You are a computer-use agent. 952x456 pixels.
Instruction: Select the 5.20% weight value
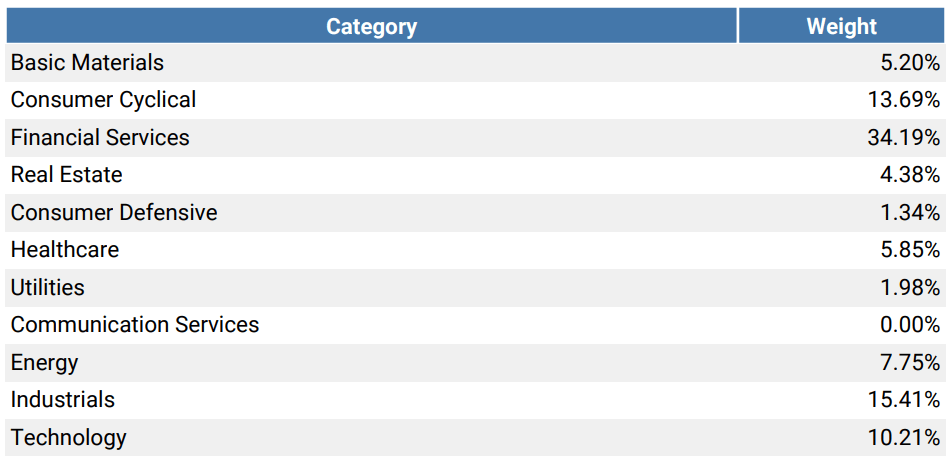[909, 63]
